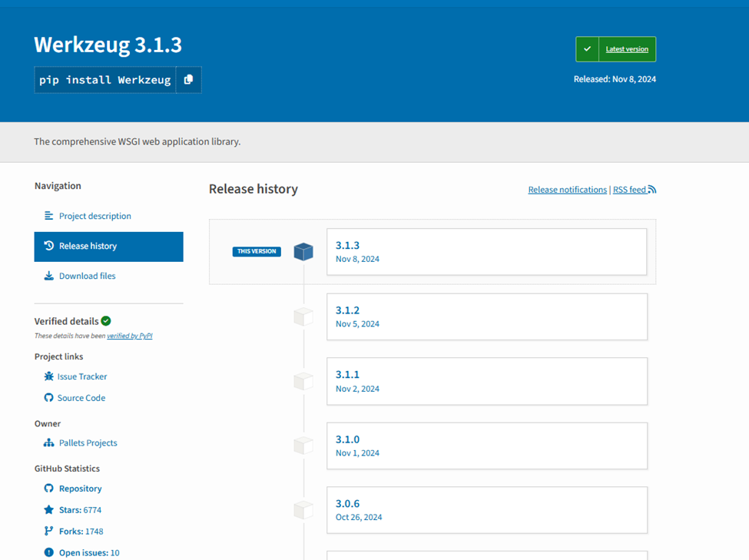749x560 pixels.
Task: Open release 3.1.2 card
Action: pos(487,316)
